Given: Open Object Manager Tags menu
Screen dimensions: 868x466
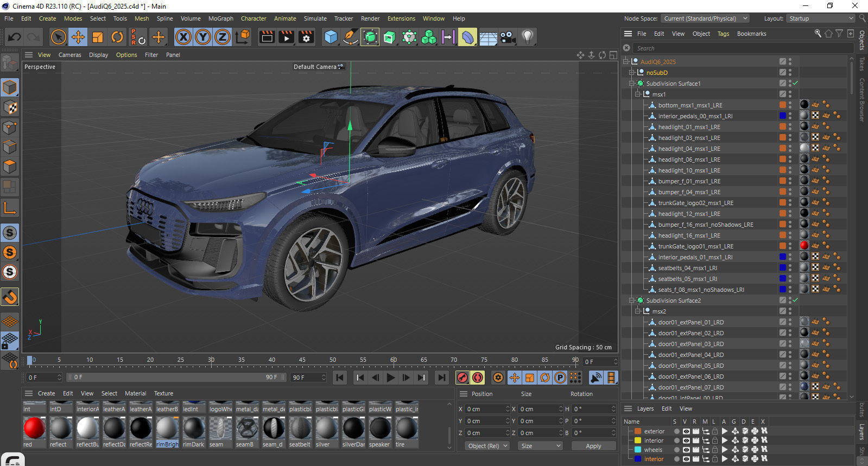Looking at the screenshot, I should (x=723, y=34).
